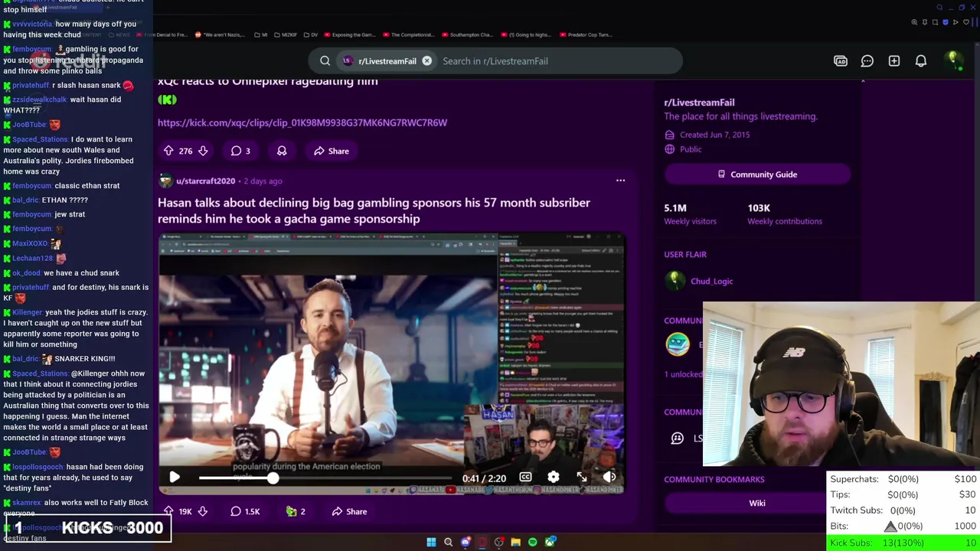Upvote the Hasan post with 19K votes
The width and height of the screenshot is (980, 551).
[x=169, y=511]
